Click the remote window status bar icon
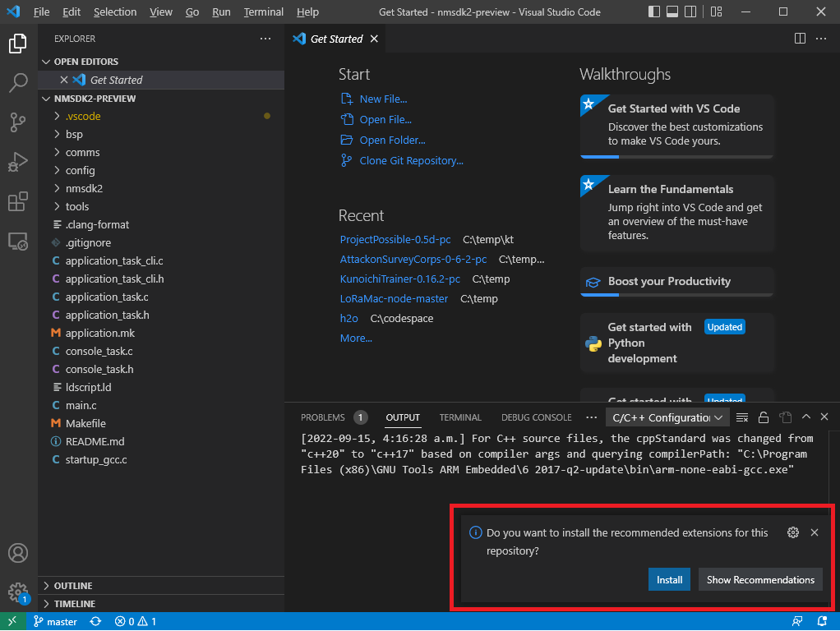 [12, 621]
